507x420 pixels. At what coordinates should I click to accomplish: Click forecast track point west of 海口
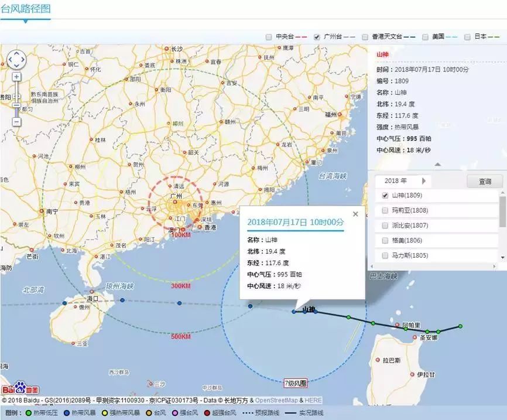[x=64, y=303]
